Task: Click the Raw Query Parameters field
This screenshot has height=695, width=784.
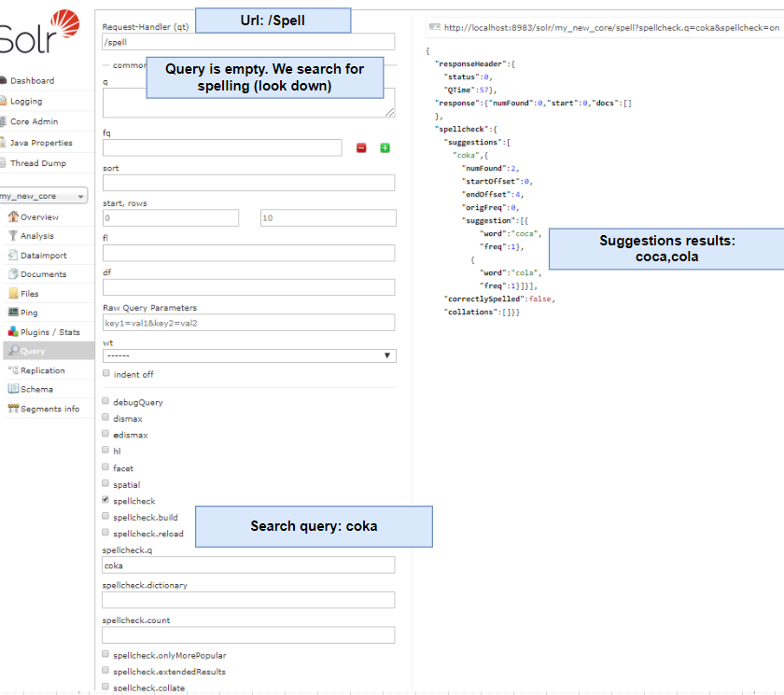Action: (248, 323)
